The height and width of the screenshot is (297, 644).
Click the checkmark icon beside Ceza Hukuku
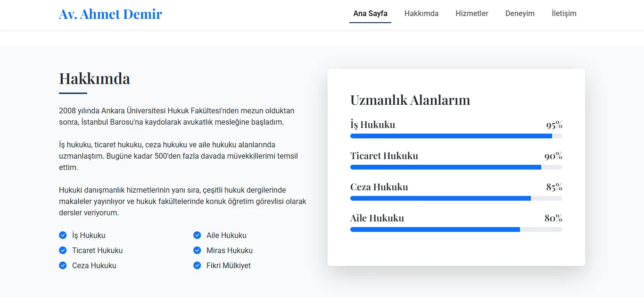point(63,265)
